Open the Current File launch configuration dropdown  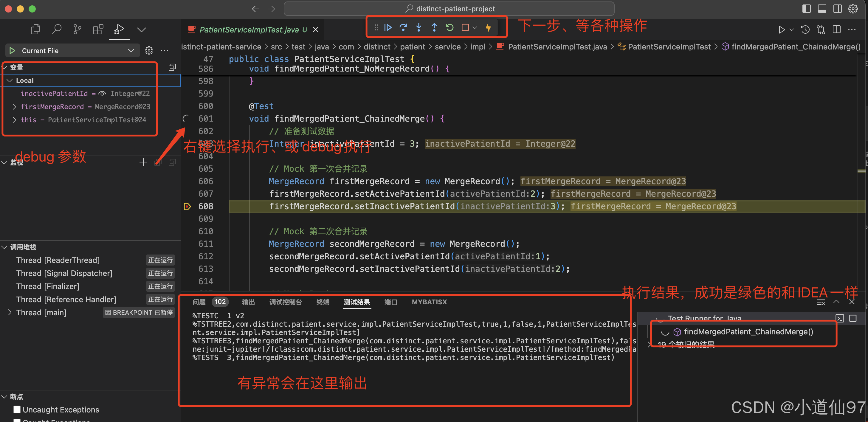131,51
